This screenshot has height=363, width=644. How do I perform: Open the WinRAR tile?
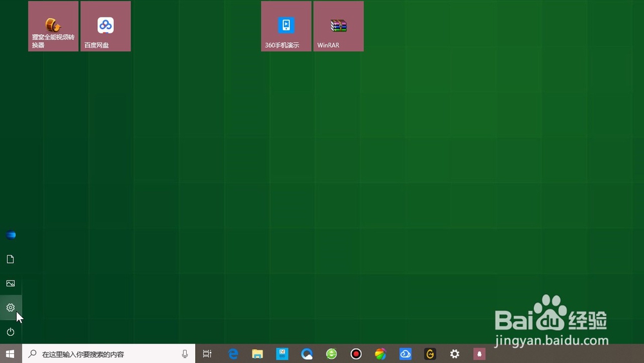[x=339, y=26]
